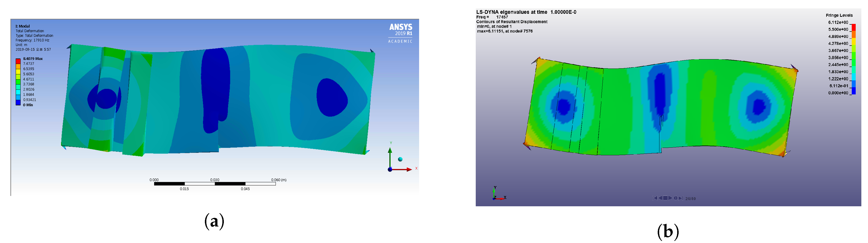Click the cyan isometric-view ball near ANSYS triad
Screen dimensions: 868x243
tap(400, 159)
